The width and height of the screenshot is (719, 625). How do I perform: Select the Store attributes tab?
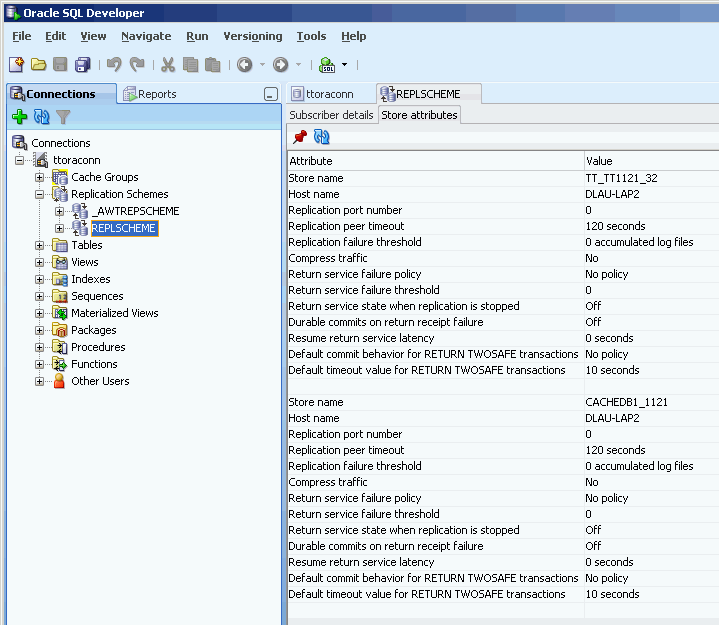pos(419,115)
